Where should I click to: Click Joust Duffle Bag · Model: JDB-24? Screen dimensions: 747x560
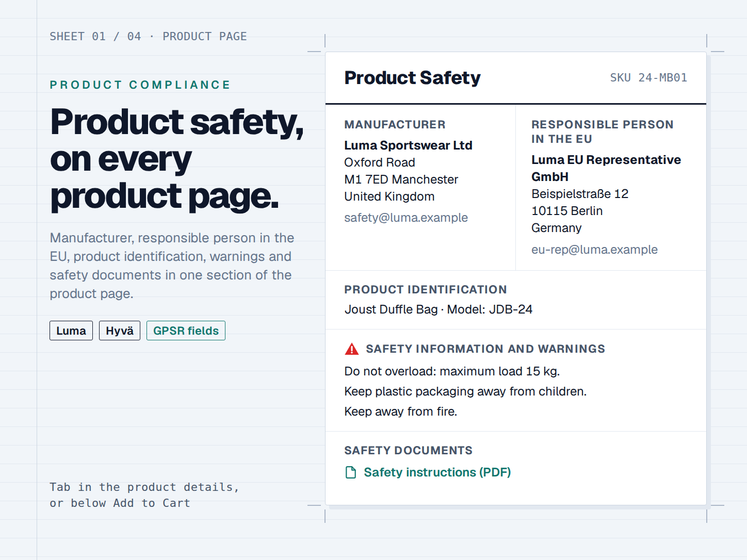[438, 309]
